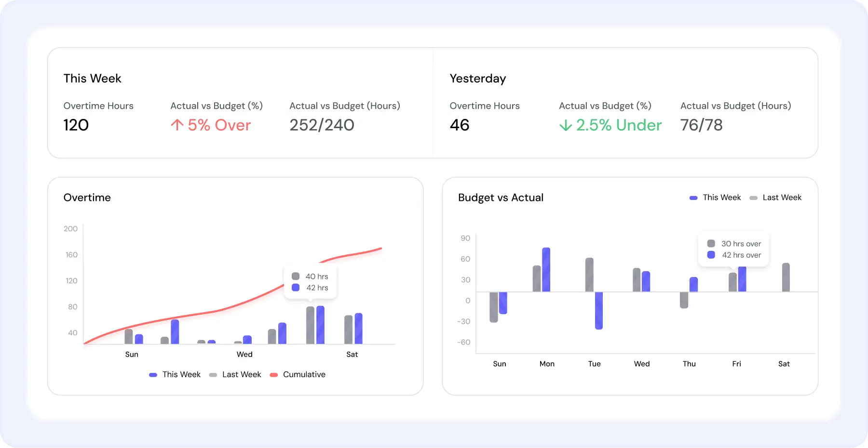
Task: Click the Last Week legend marker on Budget vs Actual
Action: pyautogui.click(x=754, y=198)
